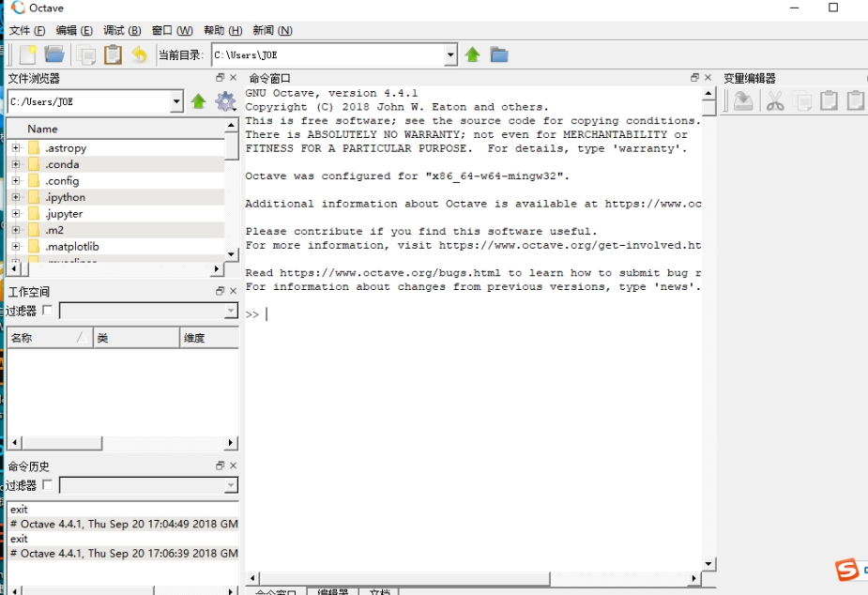The height and width of the screenshot is (595, 868).
Task: Open the 帮助 (H) menu
Action: pos(223,30)
